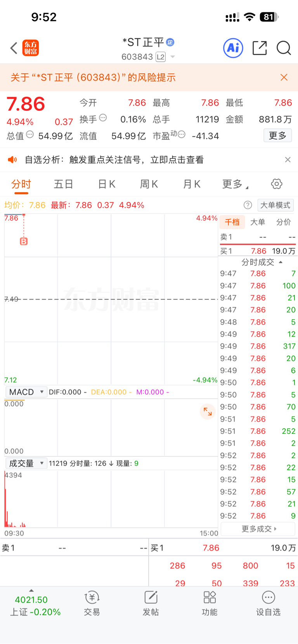This screenshot has width=298, height=644.
Task: Open the search magnifier icon
Action: tap(284, 48)
